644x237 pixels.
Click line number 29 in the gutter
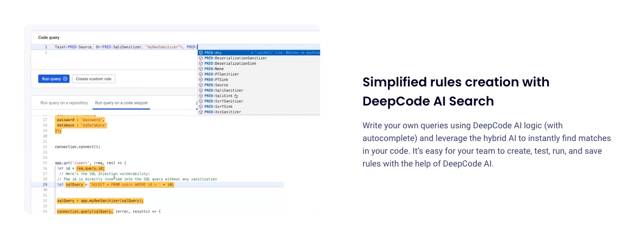coord(46,185)
